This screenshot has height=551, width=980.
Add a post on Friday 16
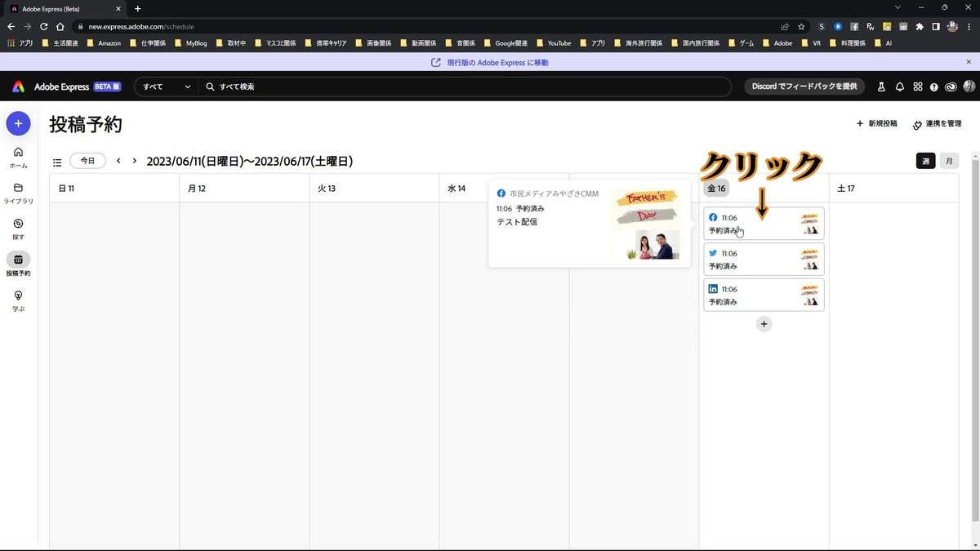(764, 324)
